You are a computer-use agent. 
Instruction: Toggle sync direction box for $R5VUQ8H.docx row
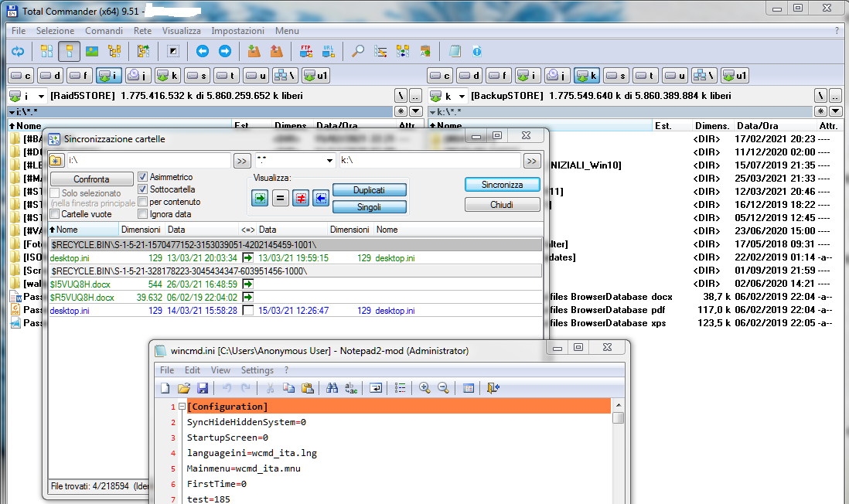tap(248, 297)
